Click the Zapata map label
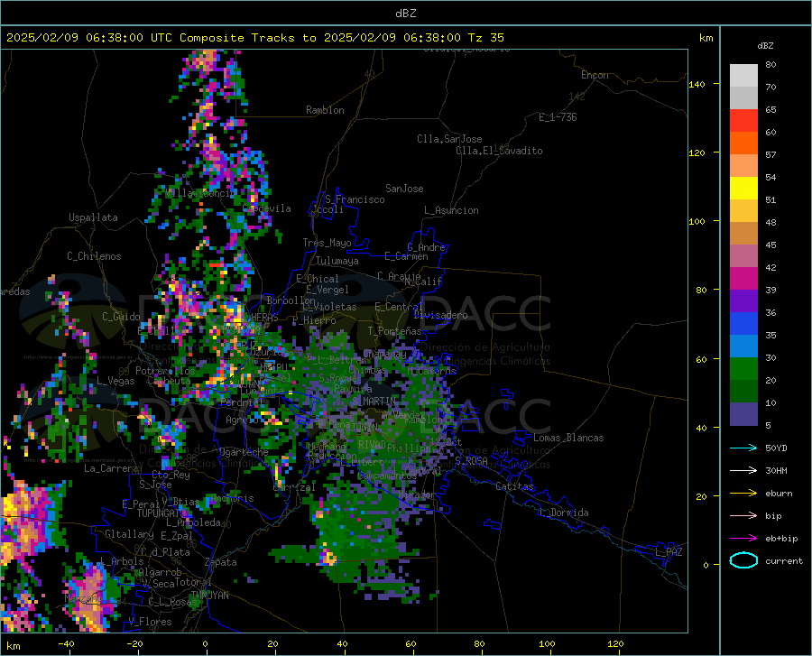The image size is (812, 656). 221,562
